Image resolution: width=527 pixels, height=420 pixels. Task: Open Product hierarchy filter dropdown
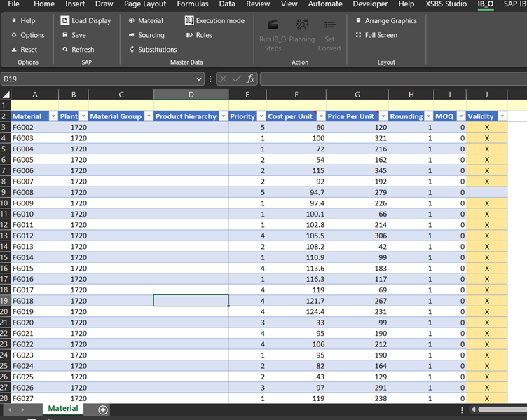[x=224, y=116]
